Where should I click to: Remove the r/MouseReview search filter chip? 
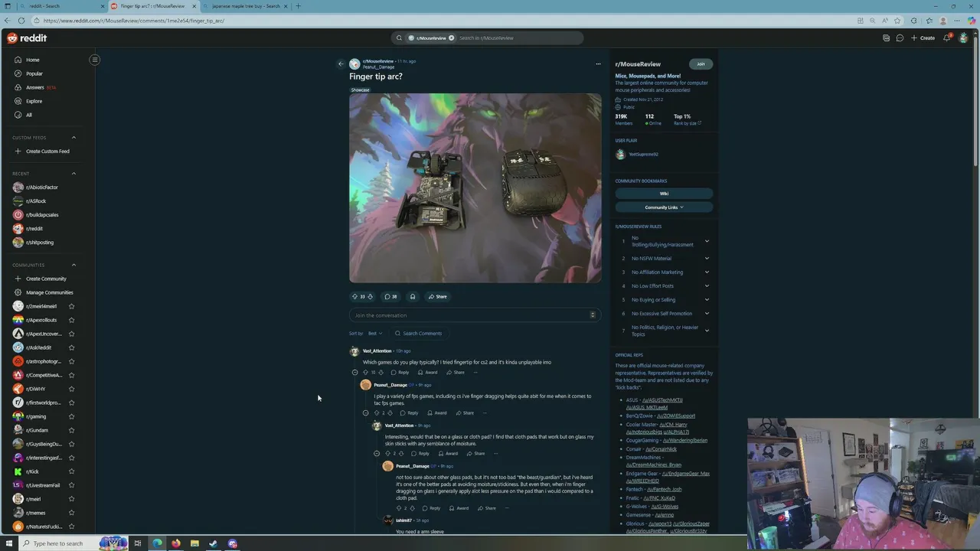[x=451, y=37]
